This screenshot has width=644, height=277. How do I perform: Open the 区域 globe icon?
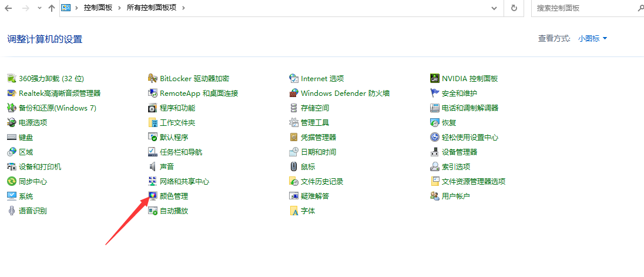[x=12, y=152]
